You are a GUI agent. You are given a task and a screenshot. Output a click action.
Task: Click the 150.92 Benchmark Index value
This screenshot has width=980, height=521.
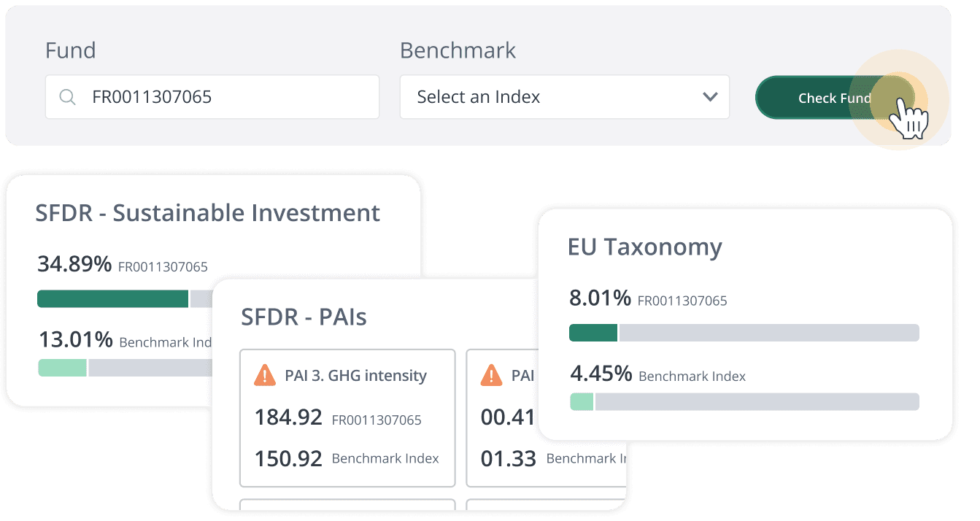(x=288, y=458)
